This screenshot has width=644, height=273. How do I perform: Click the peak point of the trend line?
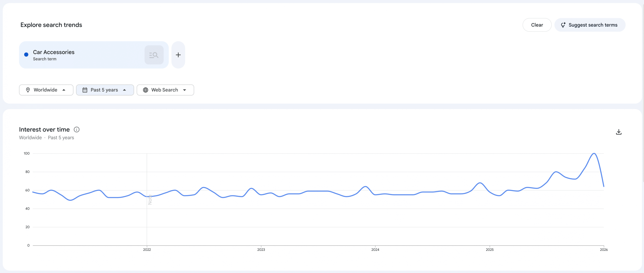[594, 153]
